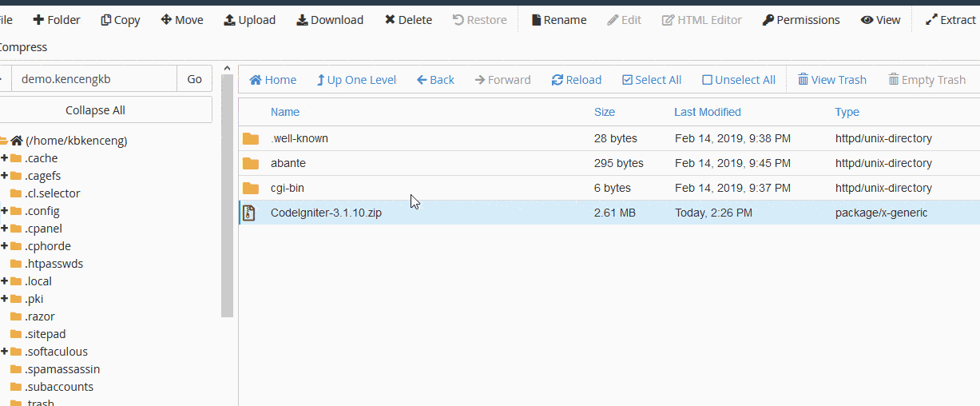Click the Download toolbar button

point(330,20)
